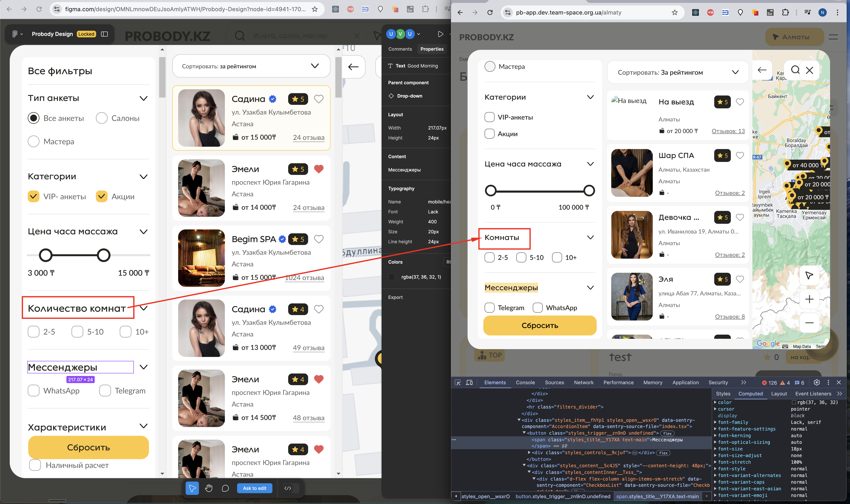Click the Figma comment tool icon
Viewport: 850px width, 504px height.
[225, 488]
